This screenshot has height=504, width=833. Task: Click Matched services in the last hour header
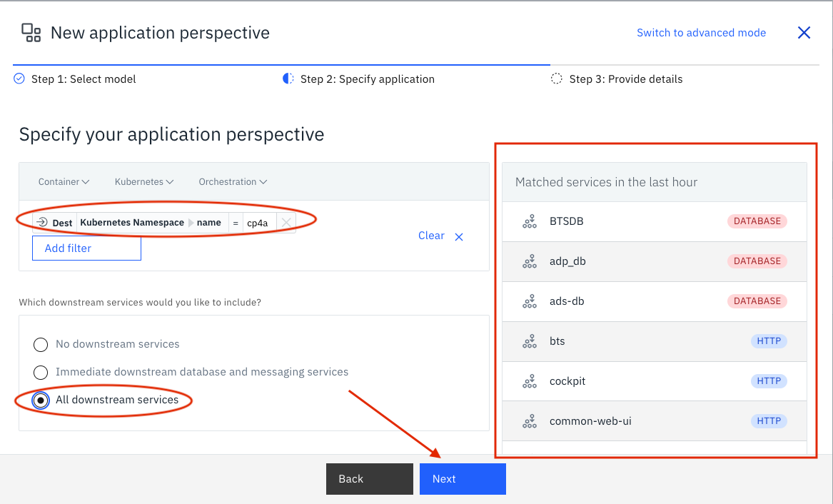(x=606, y=182)
